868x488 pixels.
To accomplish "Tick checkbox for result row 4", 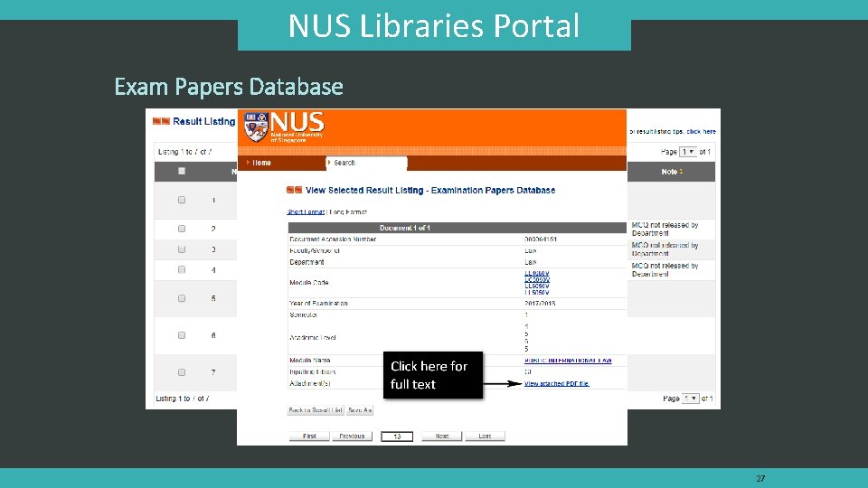I will 182,270.
